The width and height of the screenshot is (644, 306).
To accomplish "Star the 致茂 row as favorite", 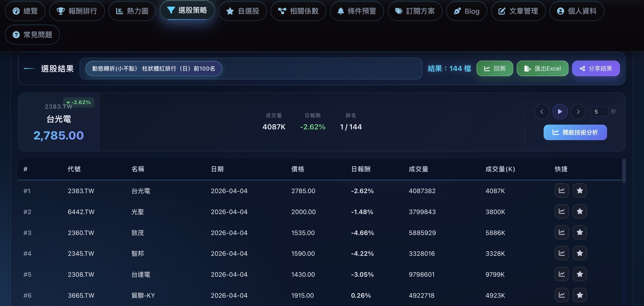I will (580, 233).
